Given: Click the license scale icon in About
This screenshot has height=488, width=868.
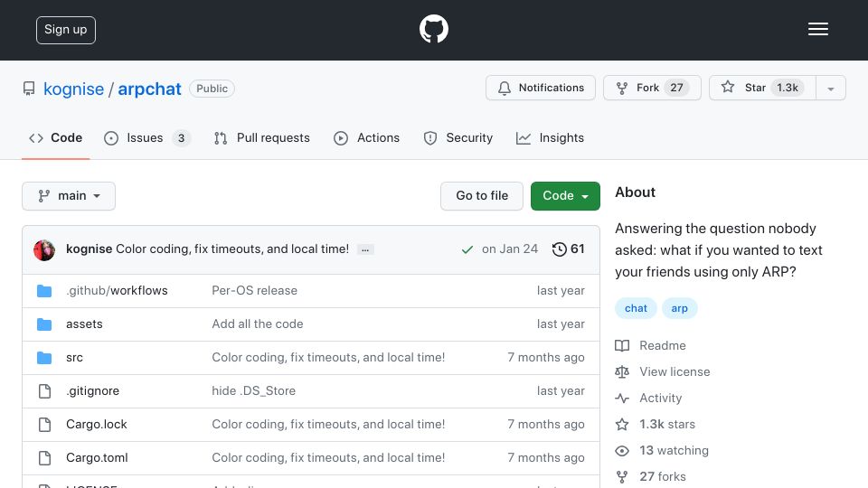Looking at the screenshot, I should pyautogui.click(x=622, y=371).
